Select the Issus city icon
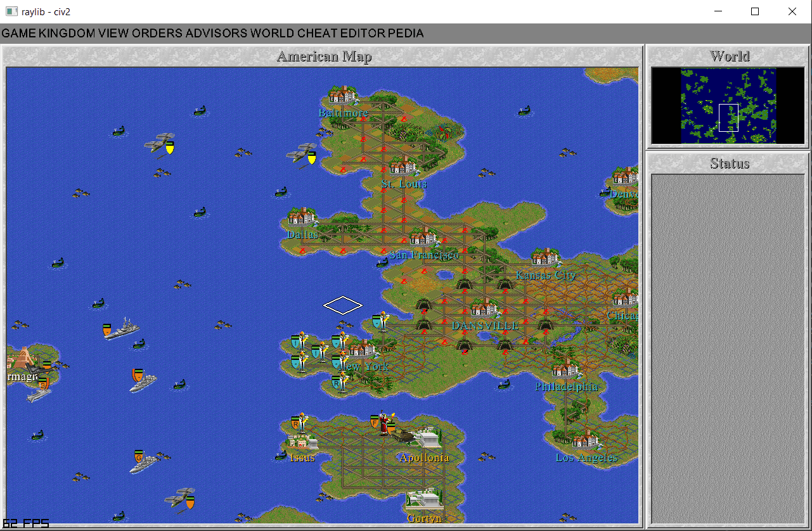The width and height of the screenshot is (812, 531). (x=302, y=440)
